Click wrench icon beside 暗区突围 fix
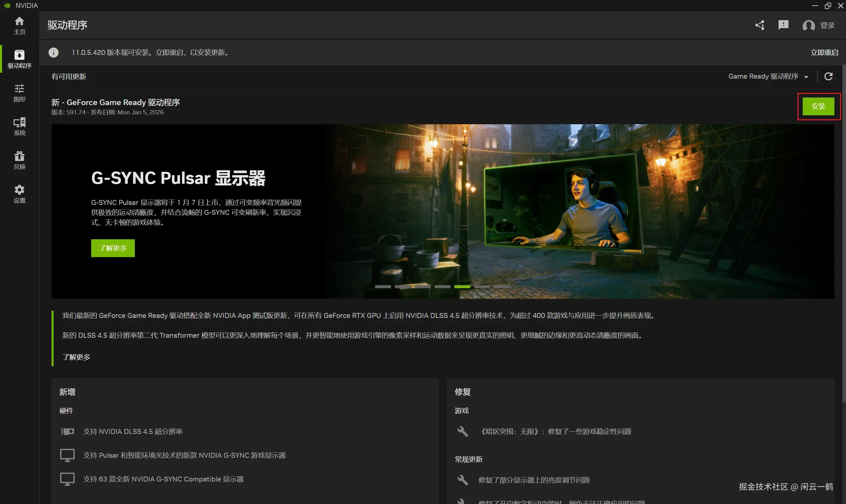This screenshot has width=846, height=504. coord(462,431)
